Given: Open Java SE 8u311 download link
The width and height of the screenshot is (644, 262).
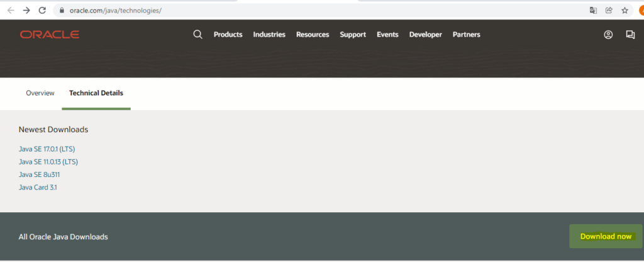Looking at the screenshot, I should (40, 174).
